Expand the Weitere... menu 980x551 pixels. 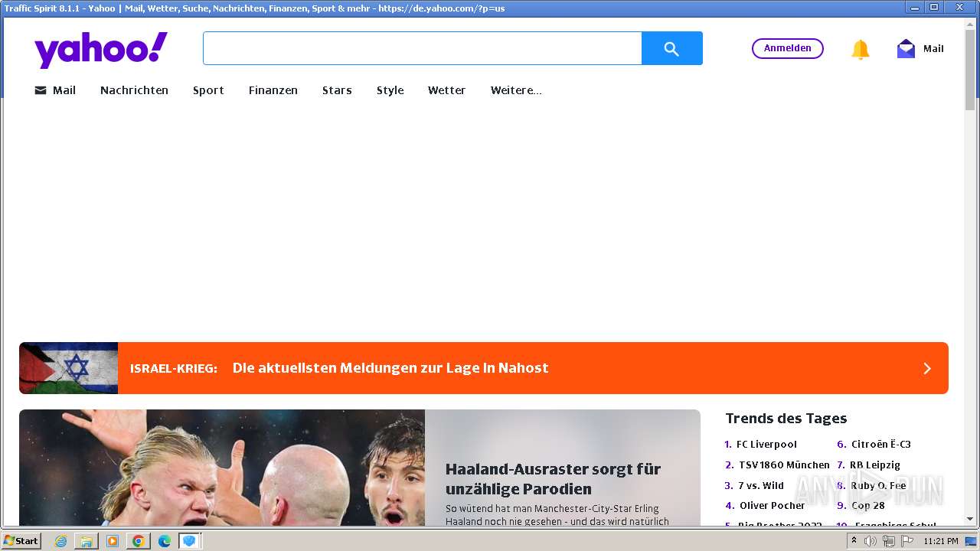(516, 90)
